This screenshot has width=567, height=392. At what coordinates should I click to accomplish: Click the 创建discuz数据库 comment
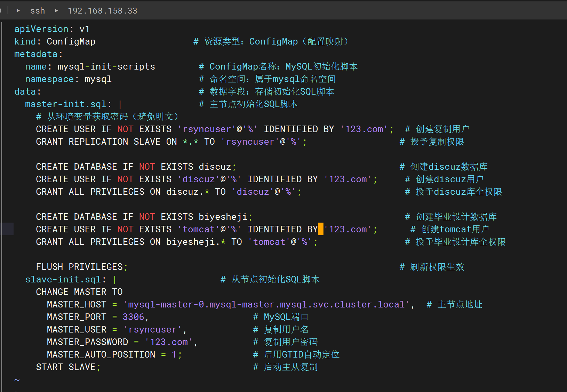[x=444, y=167]
